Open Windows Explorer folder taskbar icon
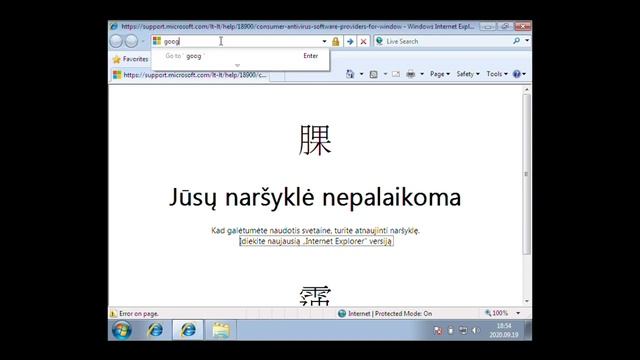 tap(221, 330)
